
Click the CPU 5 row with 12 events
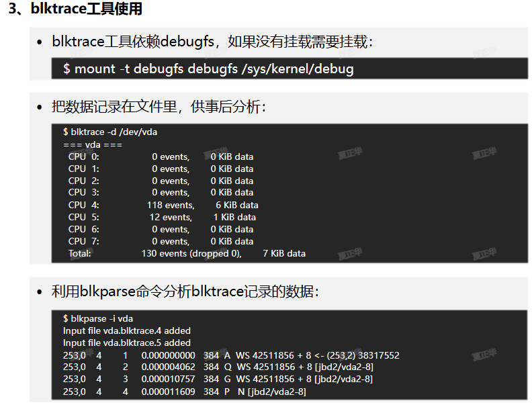coord(162,217)
